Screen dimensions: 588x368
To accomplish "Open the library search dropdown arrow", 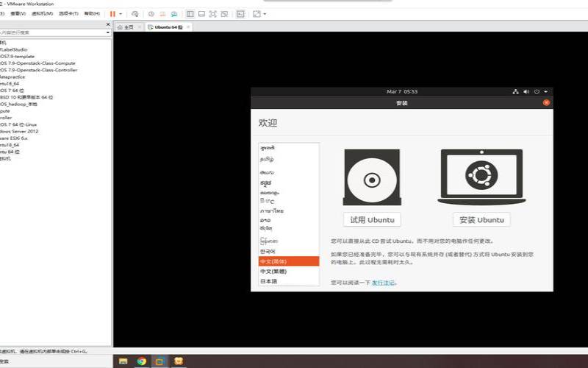I will point(107,32).
